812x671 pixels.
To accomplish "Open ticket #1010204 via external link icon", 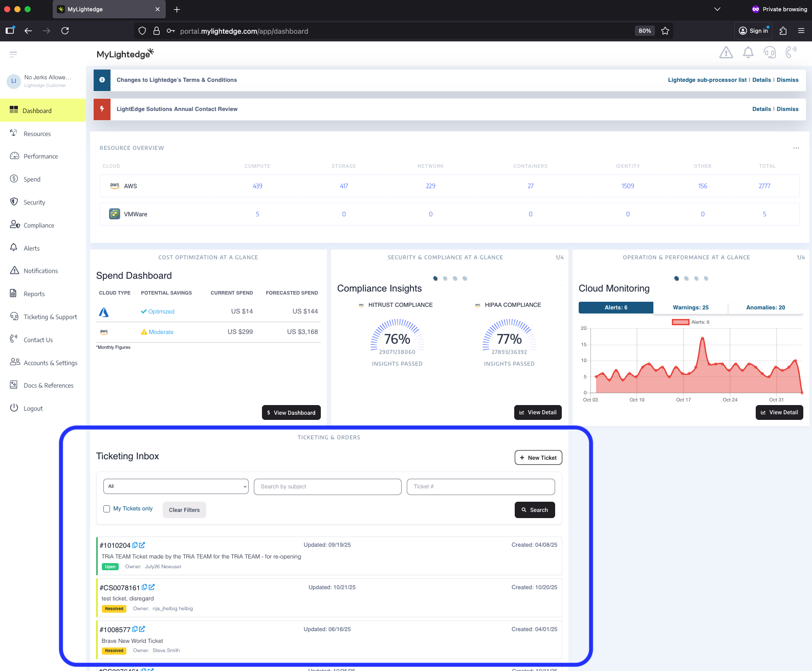I will pyautogui.click(x=142, y=545).
